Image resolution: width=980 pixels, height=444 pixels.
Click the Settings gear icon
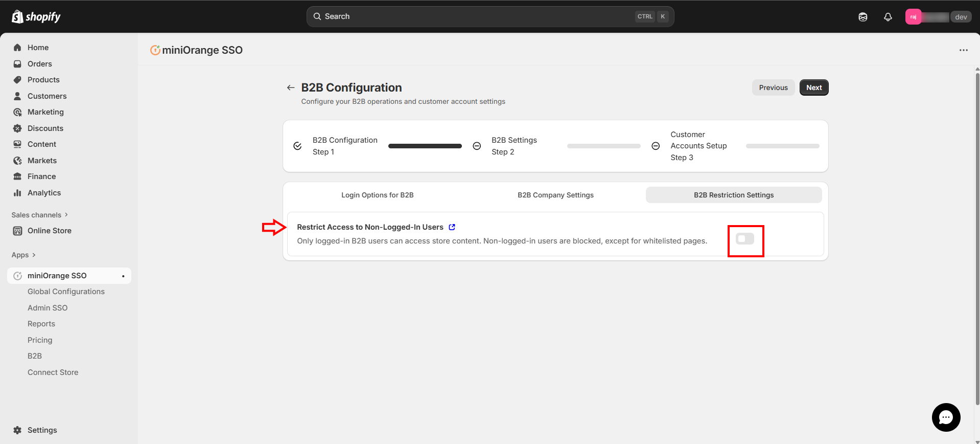tap(17, 430)
